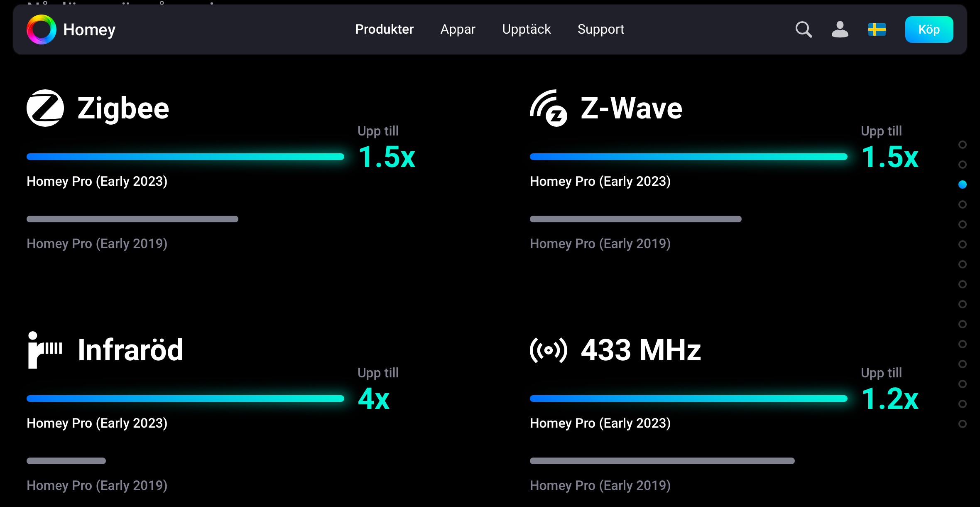The width and height of the screenshot is (980, 507).
Task: Open the search magnifier icon
Action: (804, 30)
